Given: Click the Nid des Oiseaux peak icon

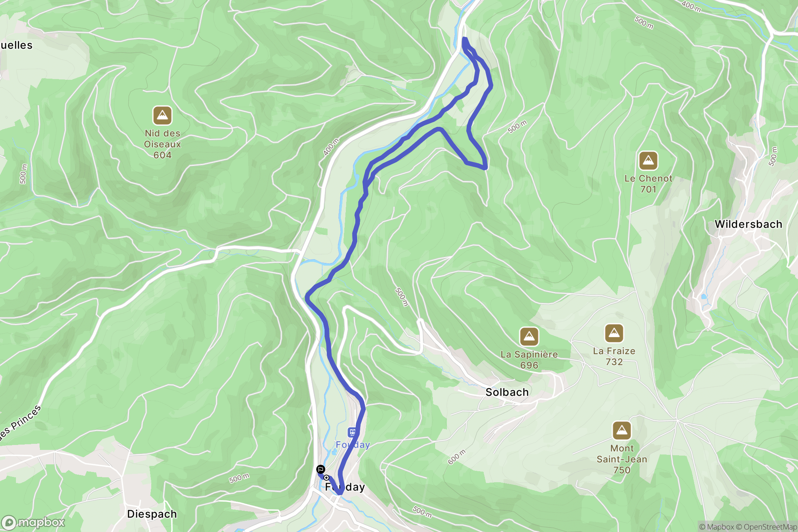Looking at the screenshot, I should 162,115.
